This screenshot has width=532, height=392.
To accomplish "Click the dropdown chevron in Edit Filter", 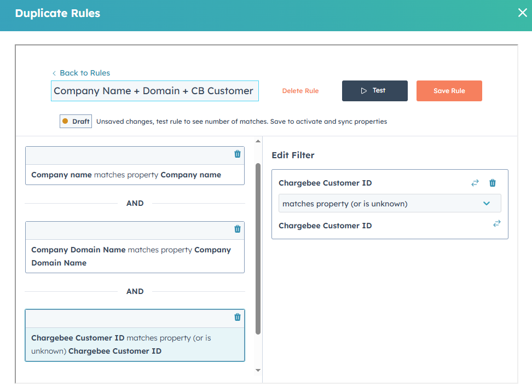I will pyautogui.click(x=486, y=204).
